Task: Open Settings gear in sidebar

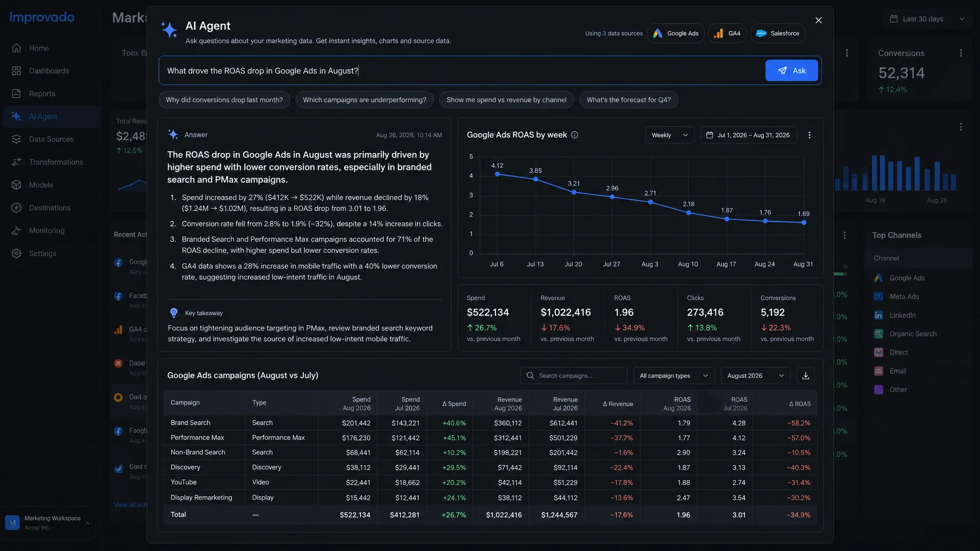Action: click(16, 254)
